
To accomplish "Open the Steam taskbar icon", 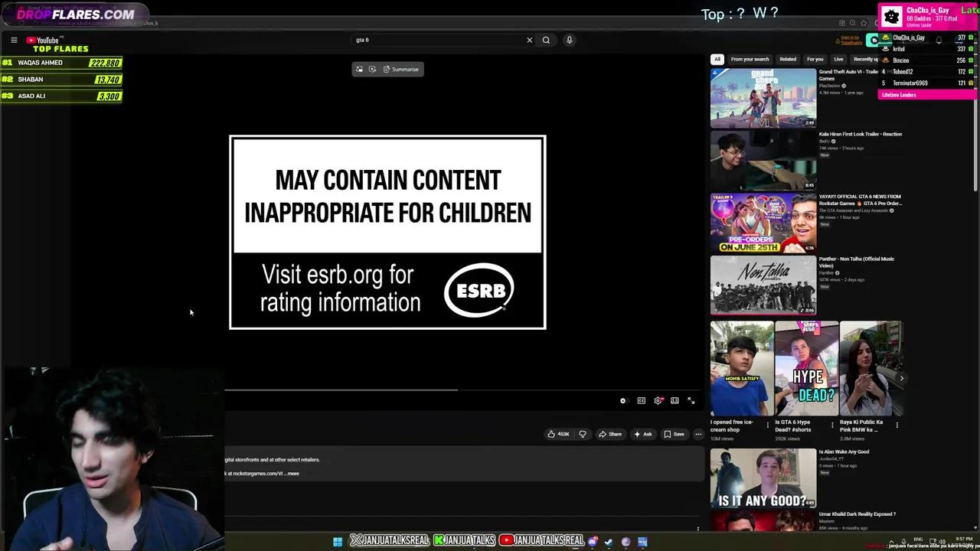I will pyautogui.click(x=609, y=542).
